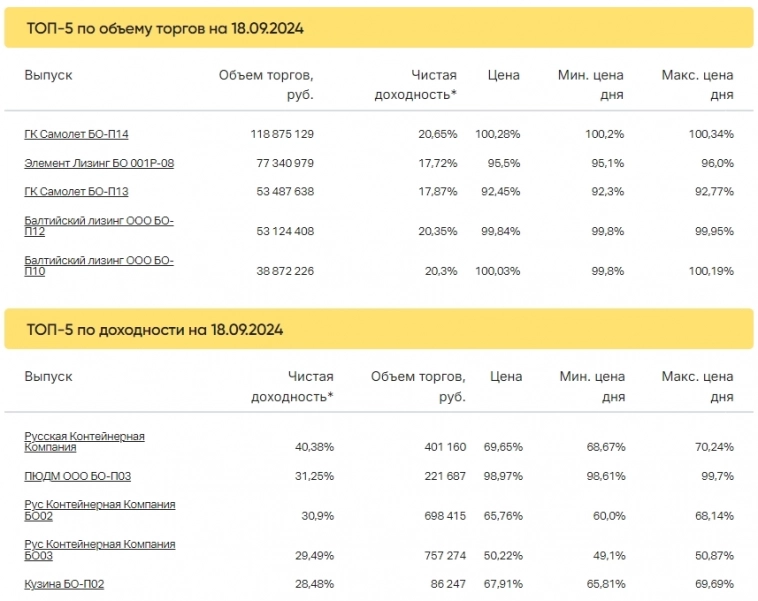Open the Балтийский лизинг ООО БО-П10 link
Viewport: 758px width, 601px height.
point(98,265)
